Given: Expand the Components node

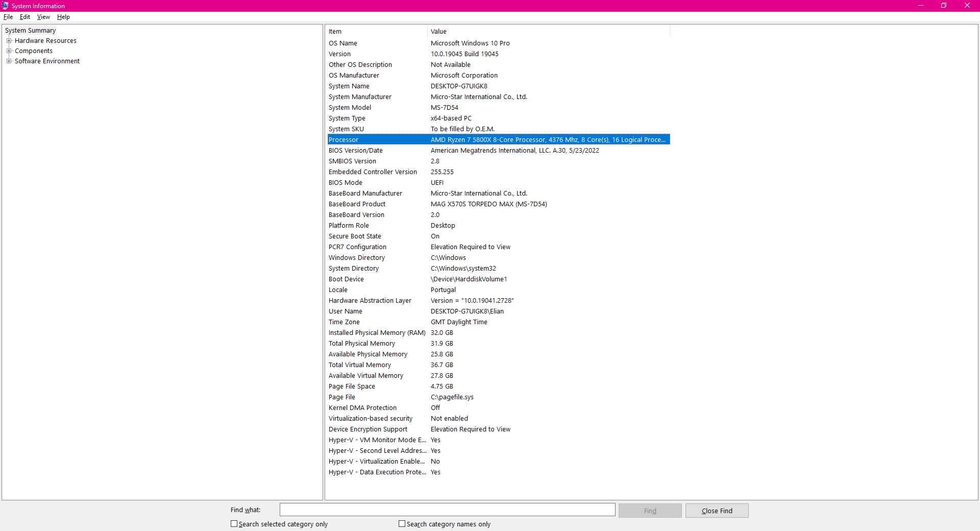Looking at the screenshot, I should pos(9,51).
